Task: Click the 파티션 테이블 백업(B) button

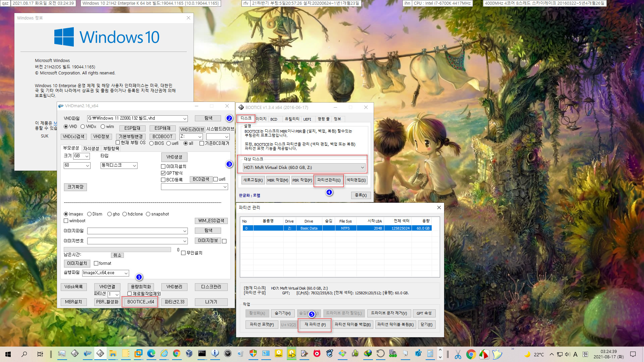Action: (x=353, y=325)
